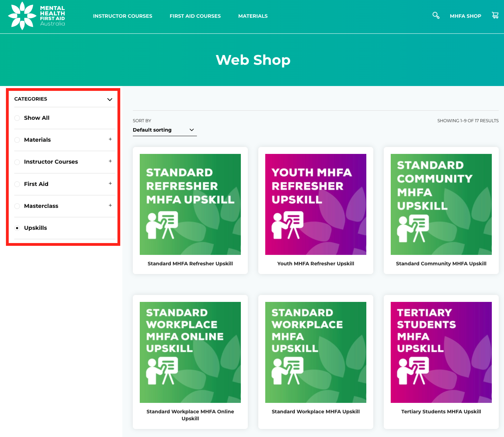Select the 'First Aid' category radio button
The image size is (504, 437).
(x=17, y=184)
